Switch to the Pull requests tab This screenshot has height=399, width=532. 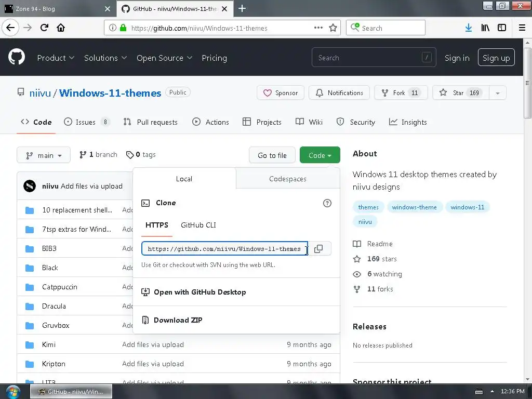click(150, 122)
